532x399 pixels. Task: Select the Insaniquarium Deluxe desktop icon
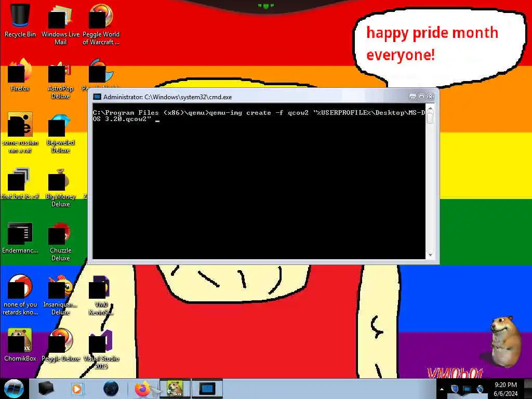[x=60, y=295]
